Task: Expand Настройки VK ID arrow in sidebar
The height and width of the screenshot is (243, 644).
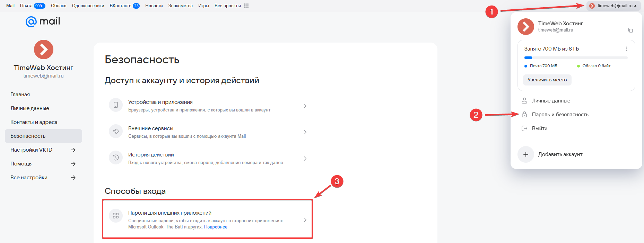Action: click(73, 150)
